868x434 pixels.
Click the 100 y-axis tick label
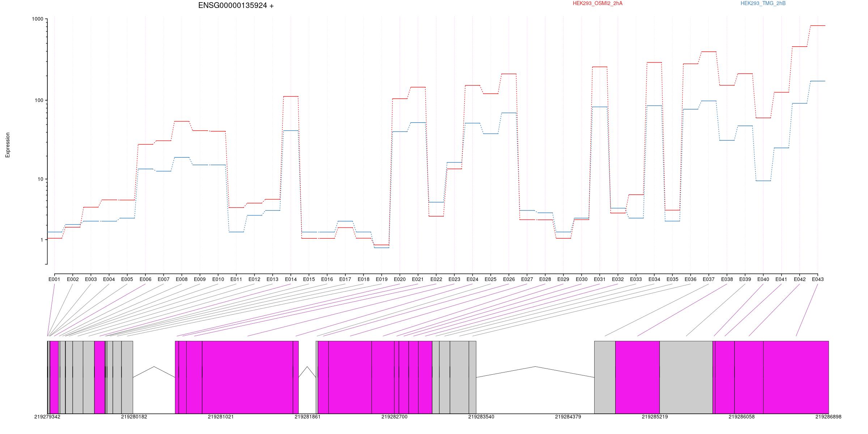click(x=39, y=100)
